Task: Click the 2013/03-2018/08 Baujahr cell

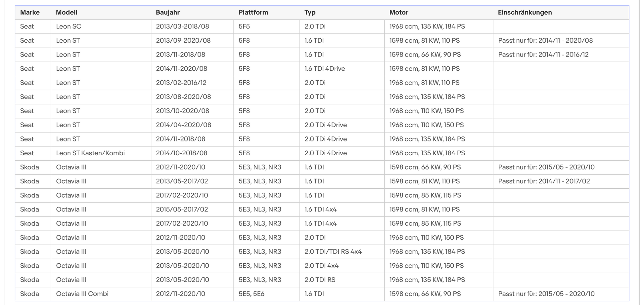Action: tap(192, 26)
